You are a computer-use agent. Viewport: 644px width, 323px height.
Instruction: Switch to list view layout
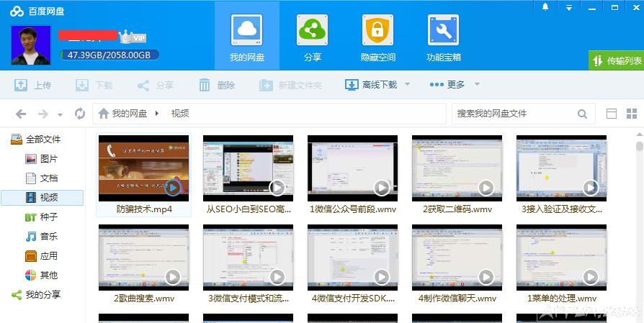612,114
